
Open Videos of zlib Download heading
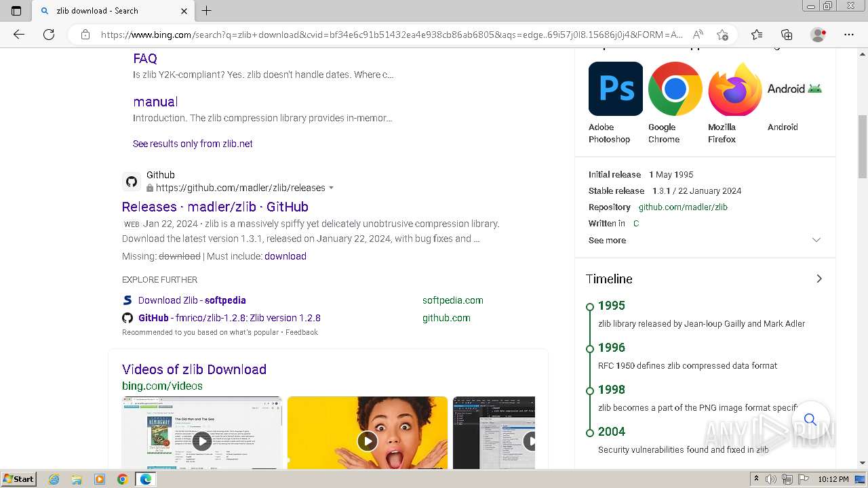(x=194, y=369)
